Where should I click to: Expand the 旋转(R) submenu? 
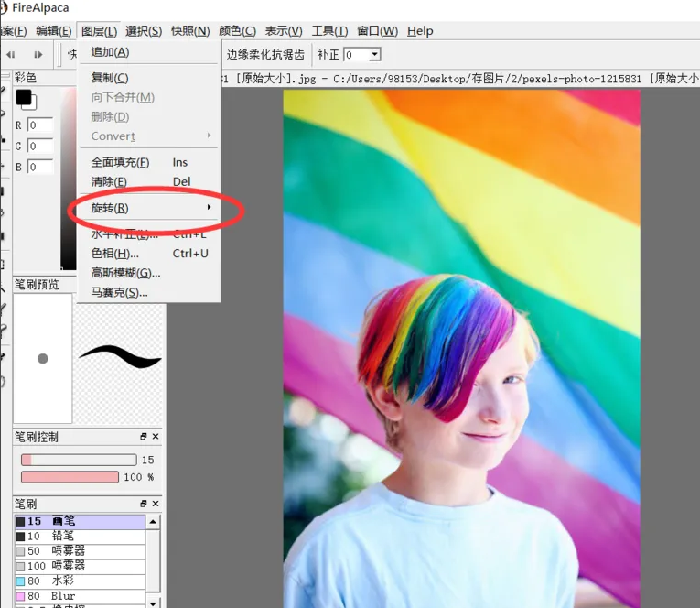point(149,208)
